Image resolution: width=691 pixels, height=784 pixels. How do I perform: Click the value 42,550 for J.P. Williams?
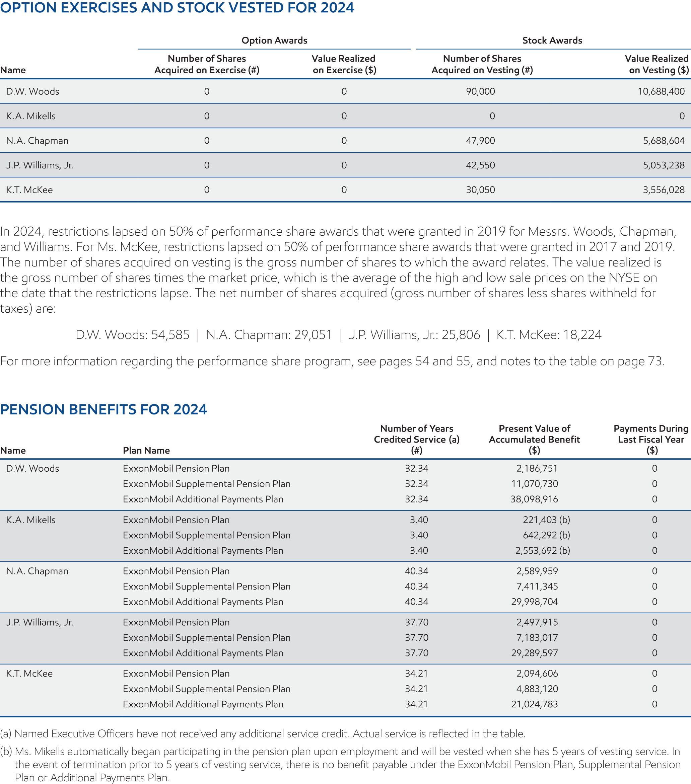click(x=480, y=165)
